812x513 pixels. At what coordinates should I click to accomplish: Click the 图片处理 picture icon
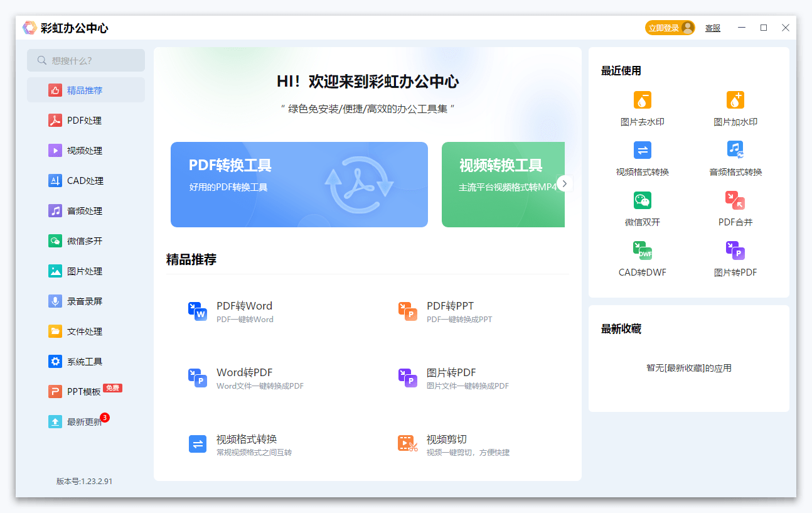pyautogui.click(x=55, y=271)
